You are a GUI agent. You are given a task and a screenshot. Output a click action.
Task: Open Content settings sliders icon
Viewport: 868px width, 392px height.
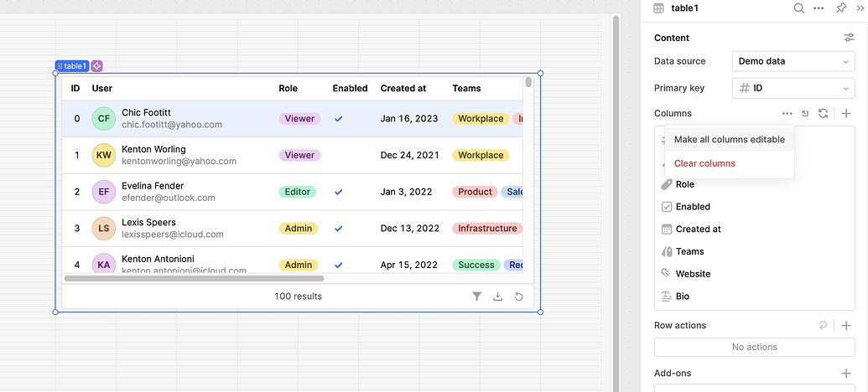pos(849,38)
